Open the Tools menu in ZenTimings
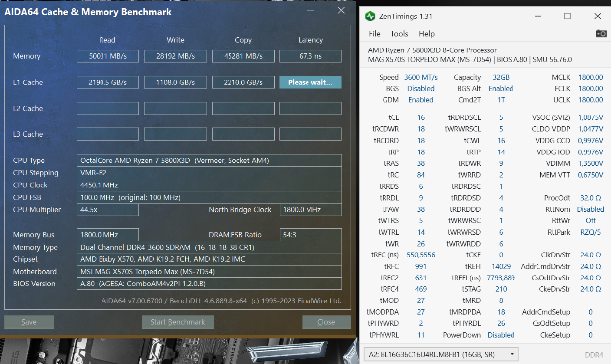 (x=399, y=34)
